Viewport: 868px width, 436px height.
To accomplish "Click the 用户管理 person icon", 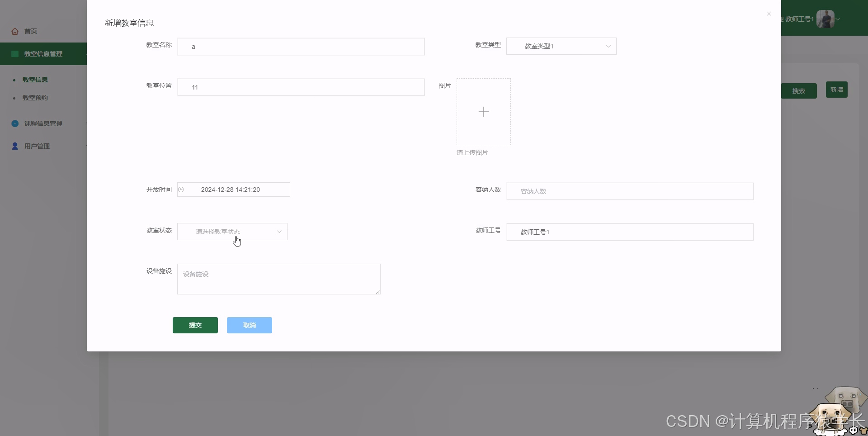I will click(x=15, y=146).
